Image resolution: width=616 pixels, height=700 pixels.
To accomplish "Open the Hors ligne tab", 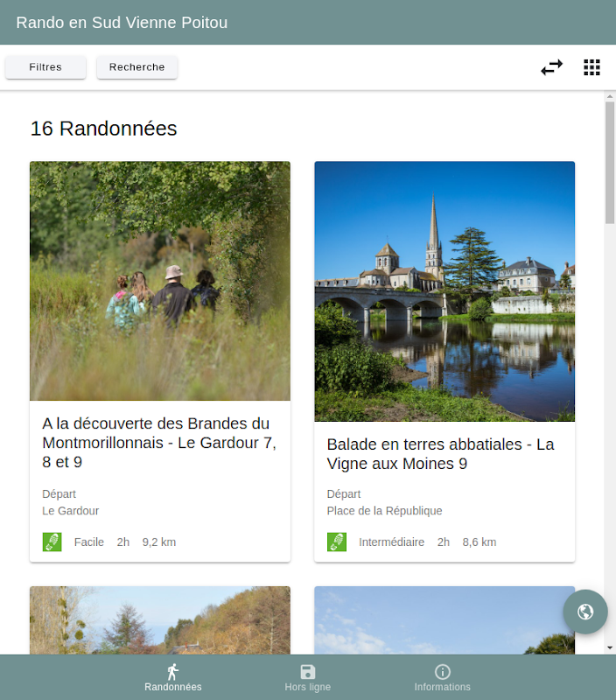I will [307, 677].
